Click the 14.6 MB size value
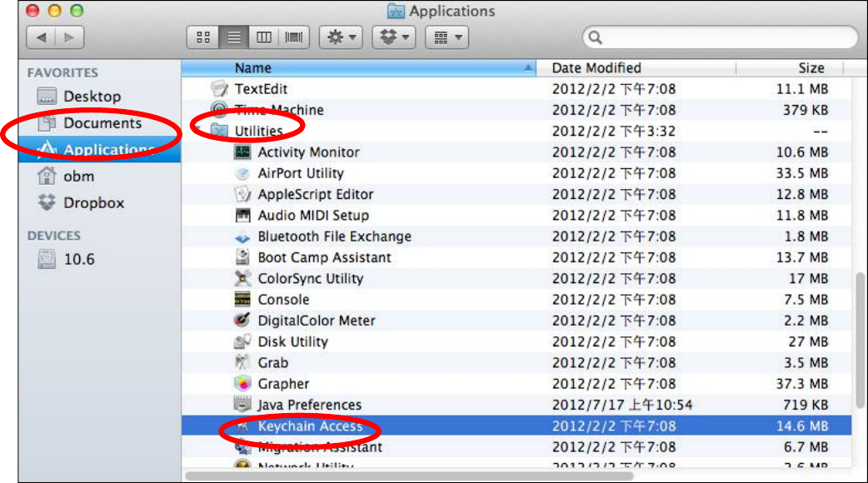Image resolution: width=868 pixels, height=483 pixels. 802,426
